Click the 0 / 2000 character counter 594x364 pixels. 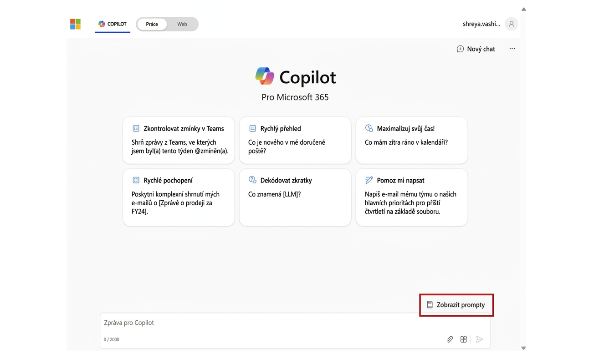point(112,339)
